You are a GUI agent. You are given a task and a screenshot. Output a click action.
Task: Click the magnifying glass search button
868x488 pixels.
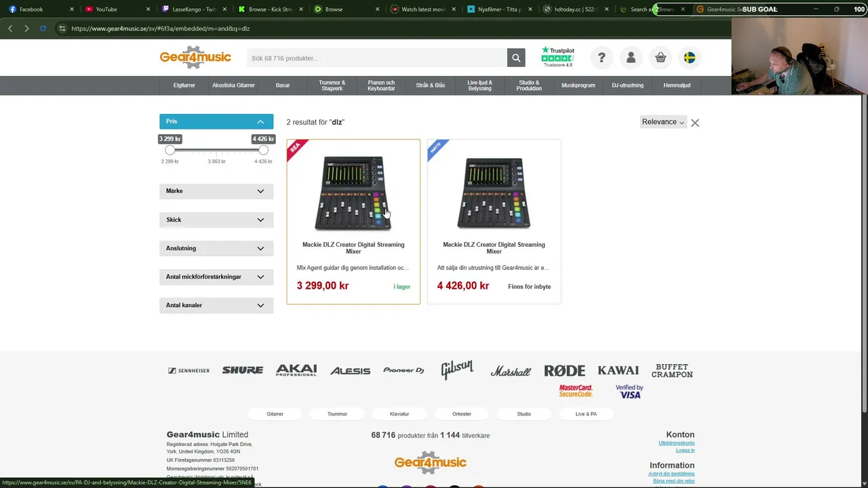click(516, 58)
